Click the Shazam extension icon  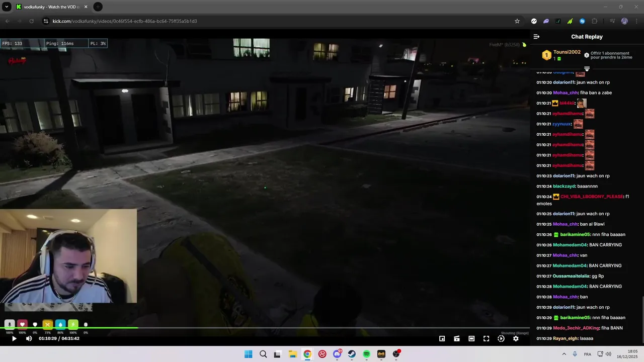pos(582,21)
